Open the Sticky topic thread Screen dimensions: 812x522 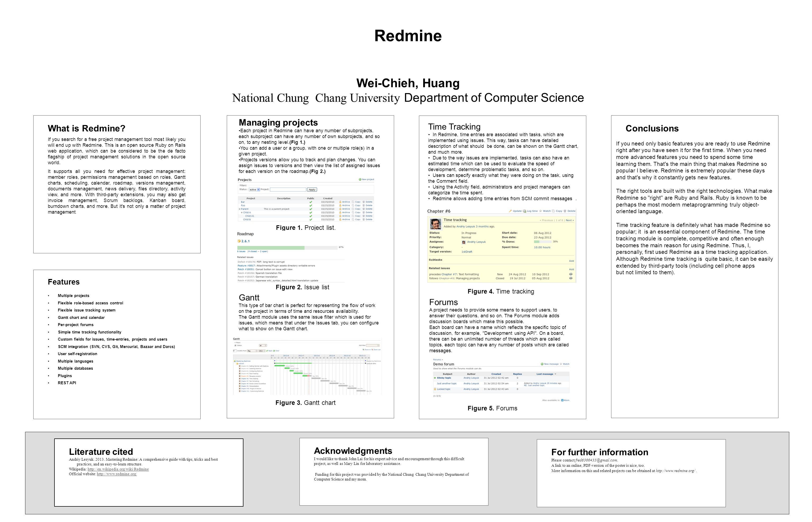tap(444, 378)
